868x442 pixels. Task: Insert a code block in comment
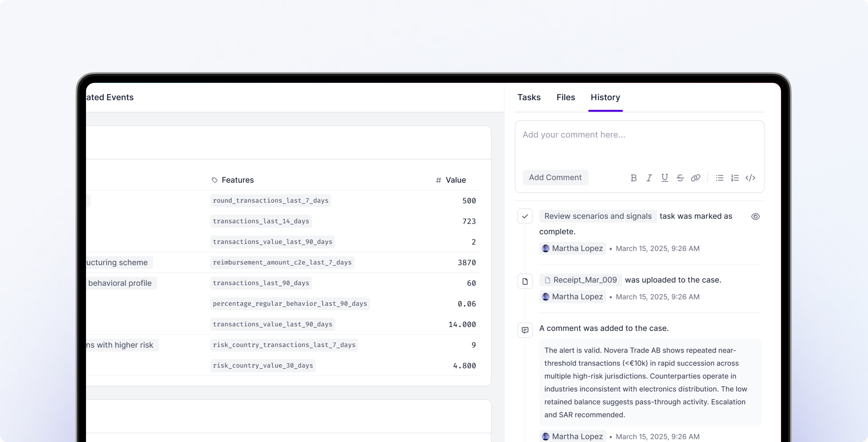tap(750, 178)
